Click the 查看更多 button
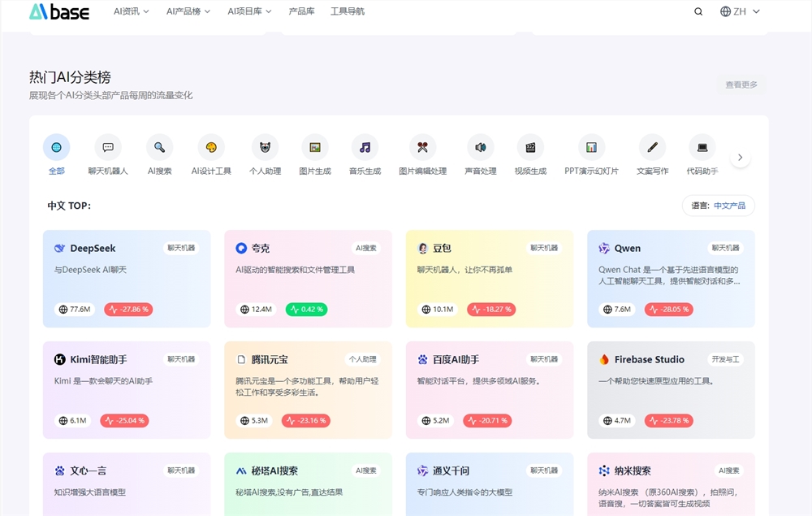Image resolution: width=812 pixels, height=516 pixels. (x=741, y=84)
